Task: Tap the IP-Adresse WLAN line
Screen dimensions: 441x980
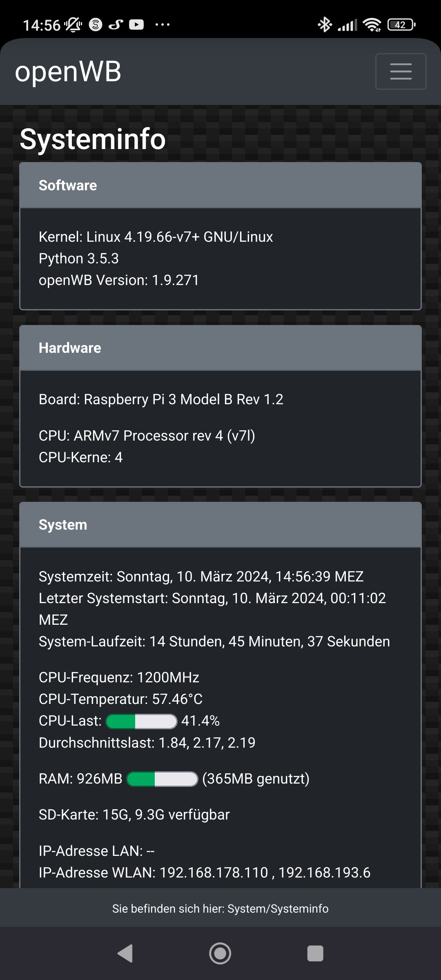Action: tap(204, 873)
